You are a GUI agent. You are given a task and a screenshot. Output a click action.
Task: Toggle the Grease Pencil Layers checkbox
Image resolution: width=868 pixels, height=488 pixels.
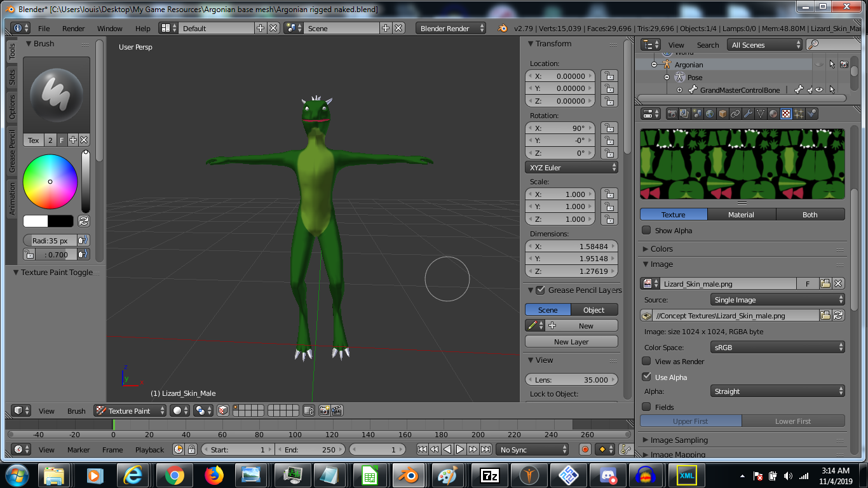click(540, 290)
